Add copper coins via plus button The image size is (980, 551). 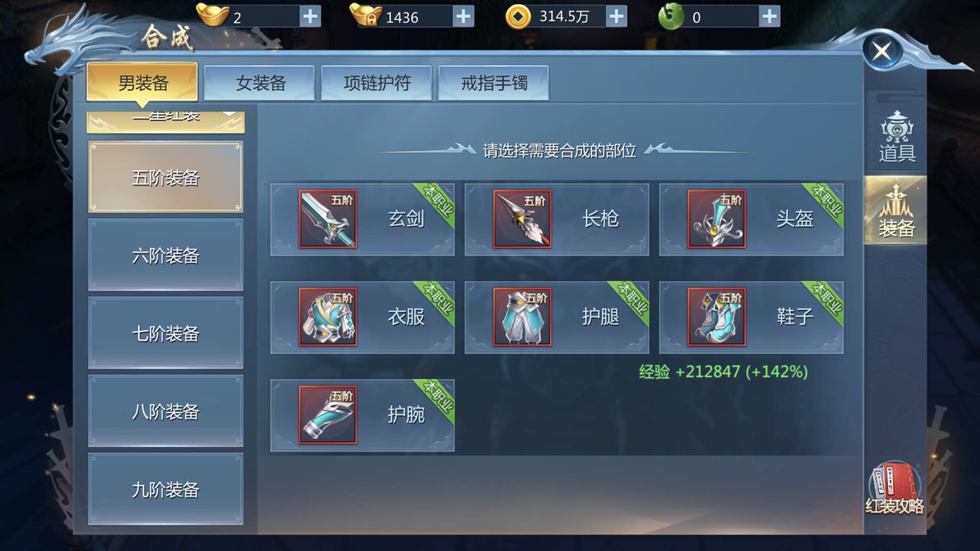[617, 16]
